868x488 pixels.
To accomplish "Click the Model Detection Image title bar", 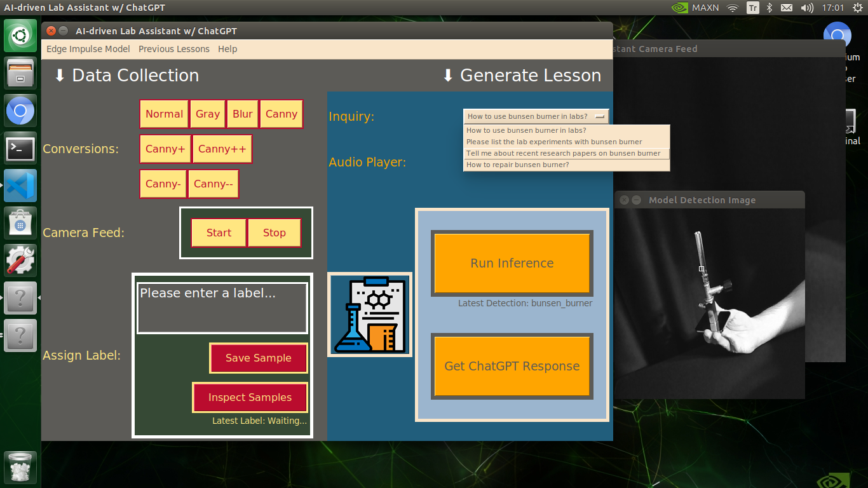I will [x=710, y=200].
